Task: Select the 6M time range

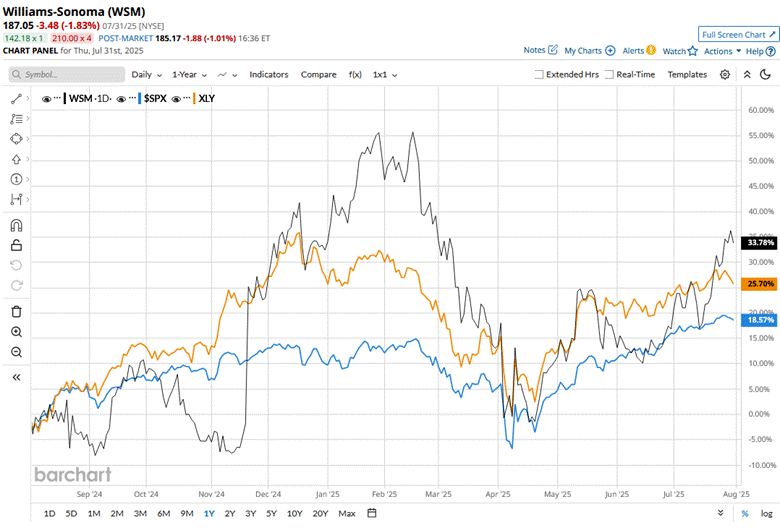Action: click(163, 514)
